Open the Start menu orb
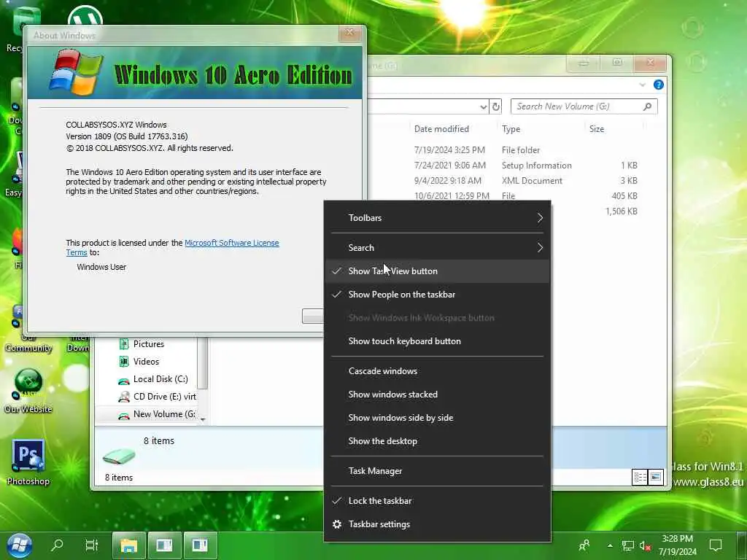Screen dimensions: 747x560 [20, 545]
